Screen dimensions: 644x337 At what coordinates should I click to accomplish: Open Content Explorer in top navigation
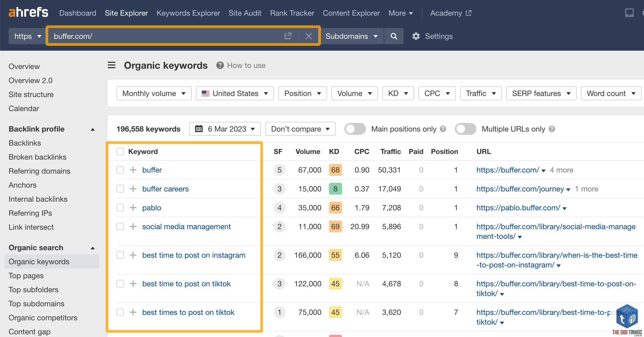351,13
